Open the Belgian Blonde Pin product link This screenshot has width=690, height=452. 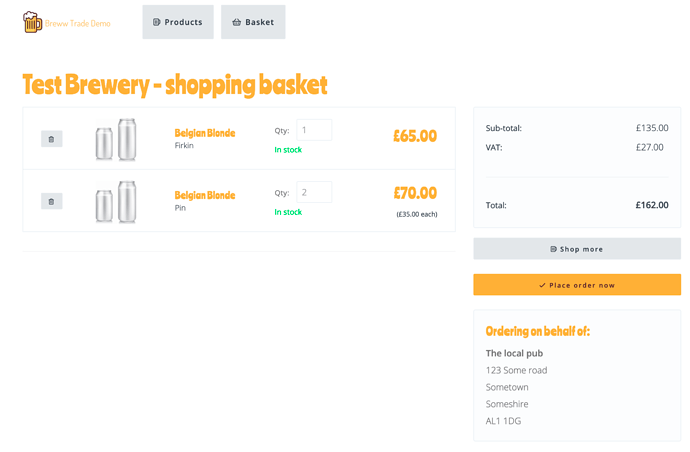point(205,195)
